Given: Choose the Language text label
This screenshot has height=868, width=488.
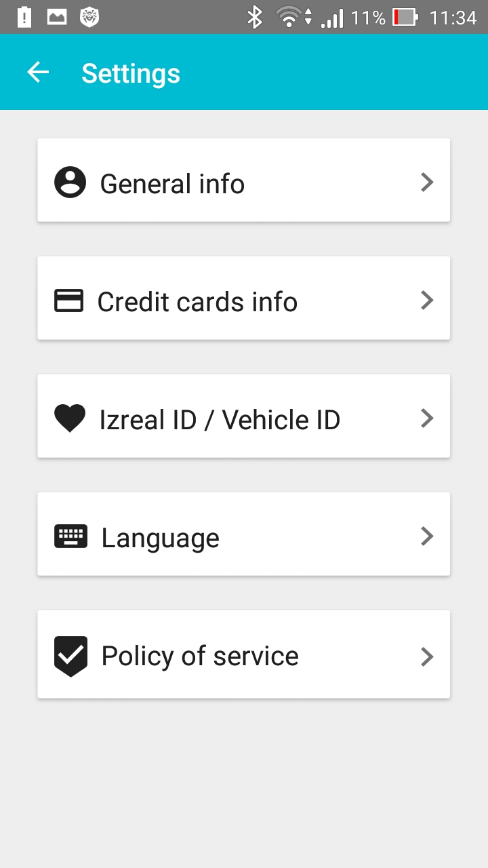Looking at the screenshot, I should 160,538.
